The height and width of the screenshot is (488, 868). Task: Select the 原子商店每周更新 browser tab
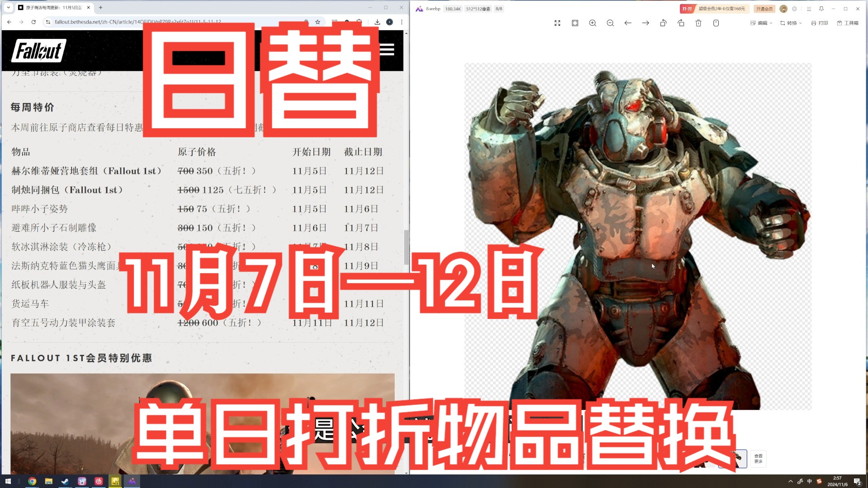coord(53,7)
